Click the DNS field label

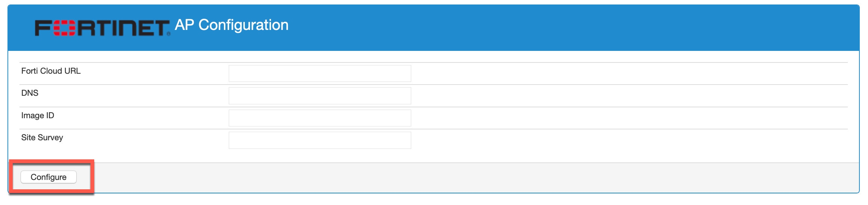coord(30,93)
